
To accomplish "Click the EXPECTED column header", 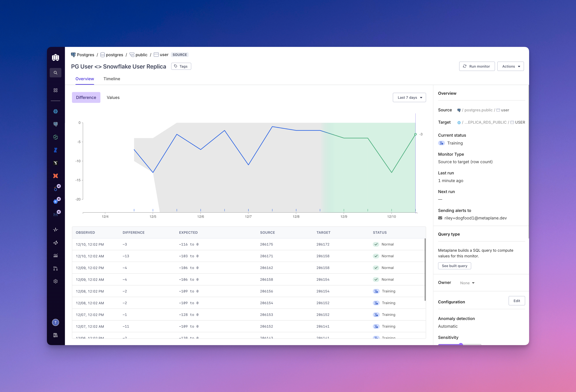I will tap(188, 233).
